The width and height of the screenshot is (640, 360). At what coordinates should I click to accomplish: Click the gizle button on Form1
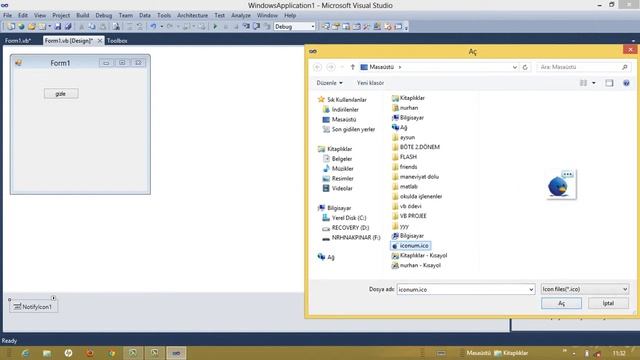(61, 93)
